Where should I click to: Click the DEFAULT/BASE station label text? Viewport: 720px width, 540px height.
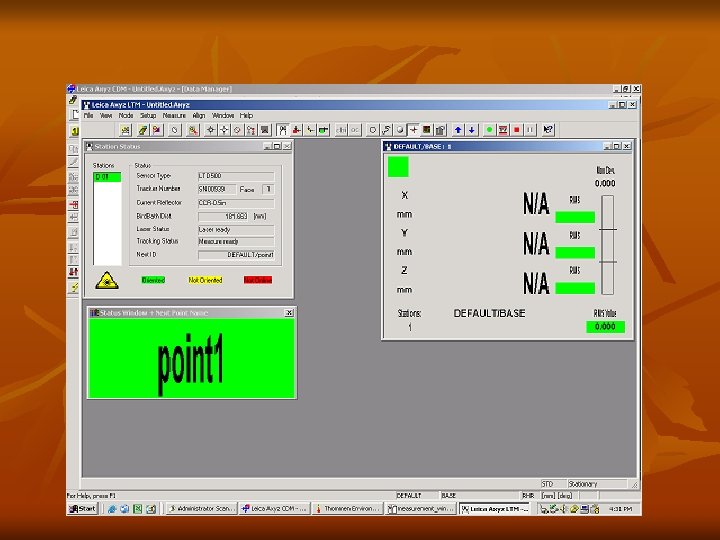pos(489,314)
